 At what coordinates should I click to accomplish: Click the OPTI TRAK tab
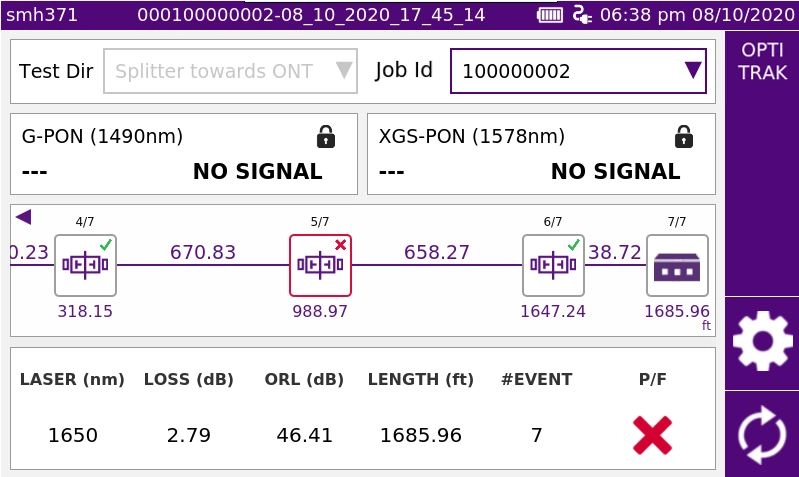click(762, 61)
